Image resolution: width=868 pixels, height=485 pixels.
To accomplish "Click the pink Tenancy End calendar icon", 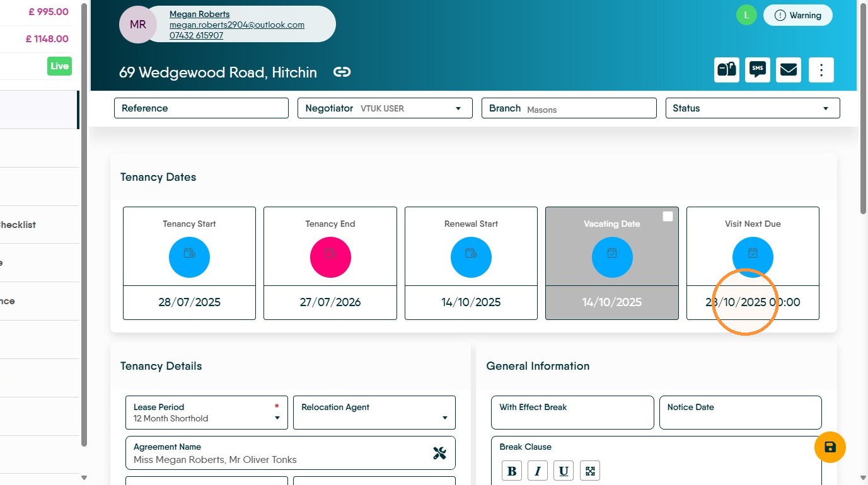I will coord(330,257).
